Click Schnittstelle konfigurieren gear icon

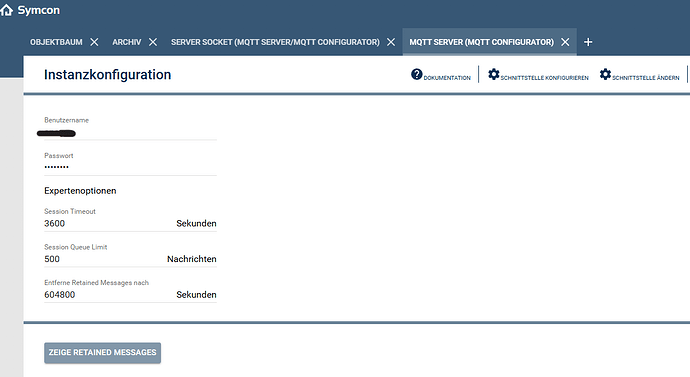tap(494, 74)
